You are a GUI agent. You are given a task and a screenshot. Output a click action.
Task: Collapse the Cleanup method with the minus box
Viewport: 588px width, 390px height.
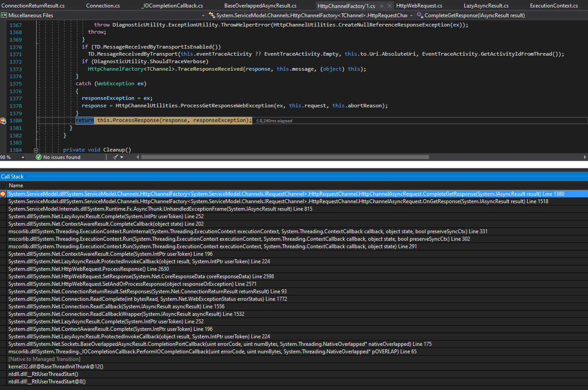(36, 150)
